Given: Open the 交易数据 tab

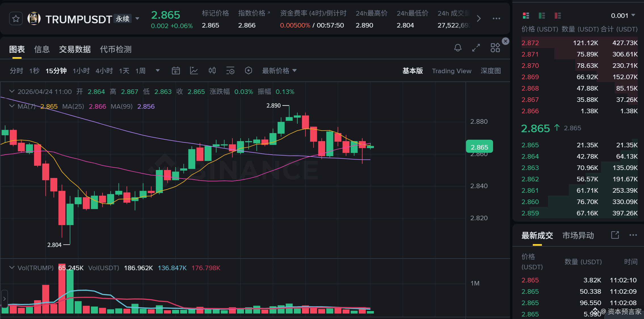Looking at the screenshot, I should tap(75, 49).
